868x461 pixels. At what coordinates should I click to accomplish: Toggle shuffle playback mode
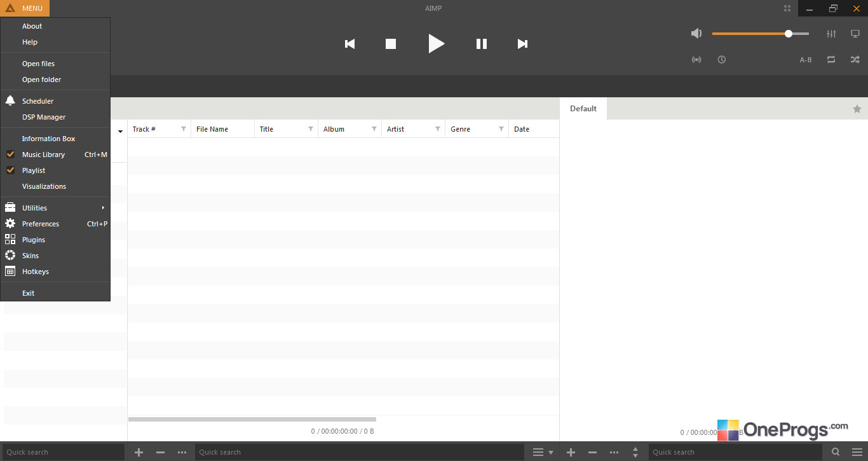855,60
